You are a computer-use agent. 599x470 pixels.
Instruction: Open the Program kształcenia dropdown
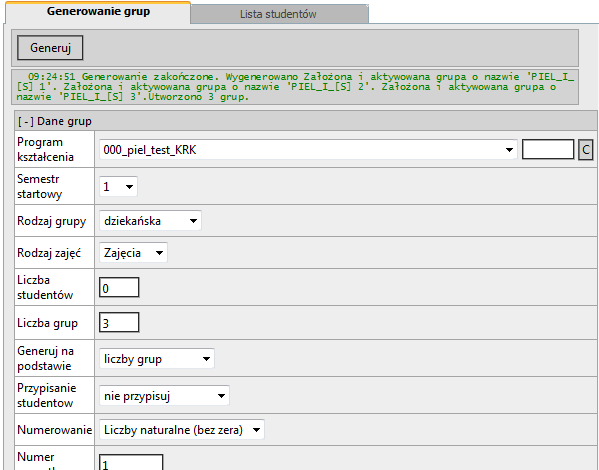[x=308, y=150]
